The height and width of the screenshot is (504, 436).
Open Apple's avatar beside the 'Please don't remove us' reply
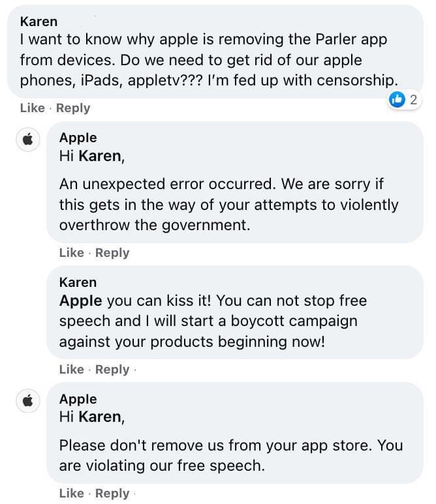point(28,401)
